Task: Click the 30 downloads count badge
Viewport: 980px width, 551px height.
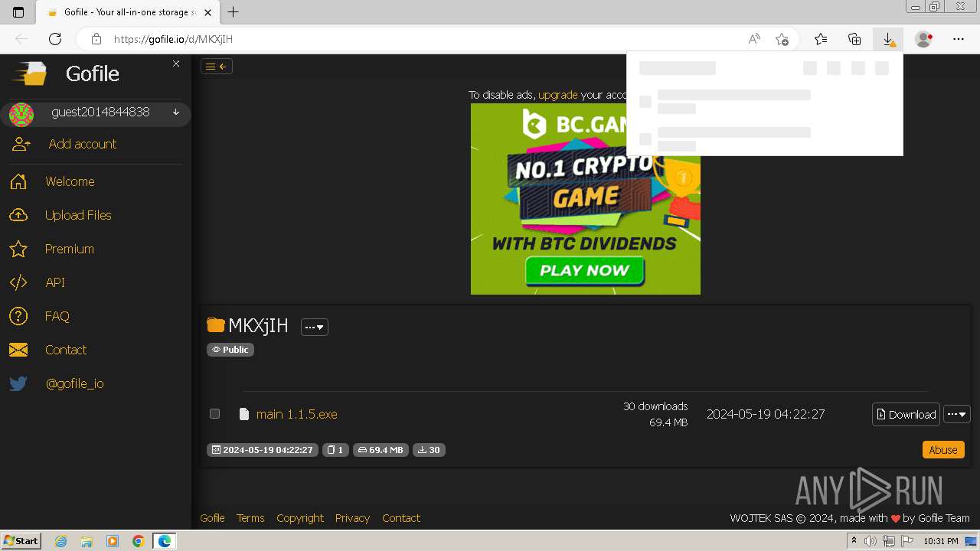Action: 429,450
